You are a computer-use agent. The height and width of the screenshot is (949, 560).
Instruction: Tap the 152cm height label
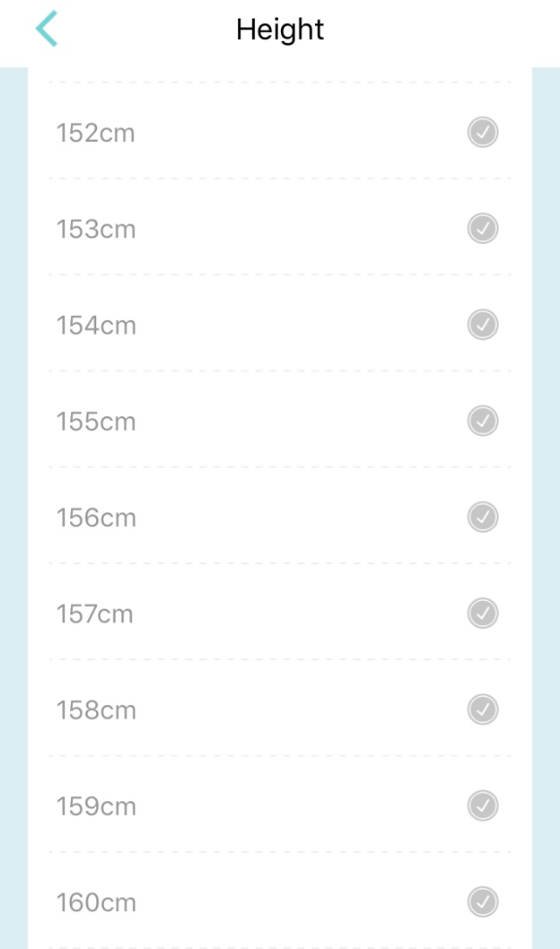click(x=95, y=133)
